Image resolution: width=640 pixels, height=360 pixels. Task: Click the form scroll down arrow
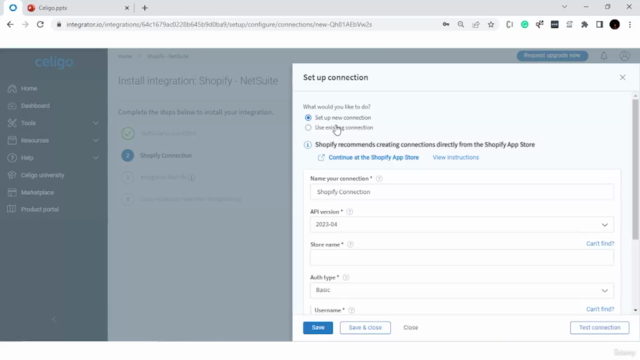[x=636, y=310]
